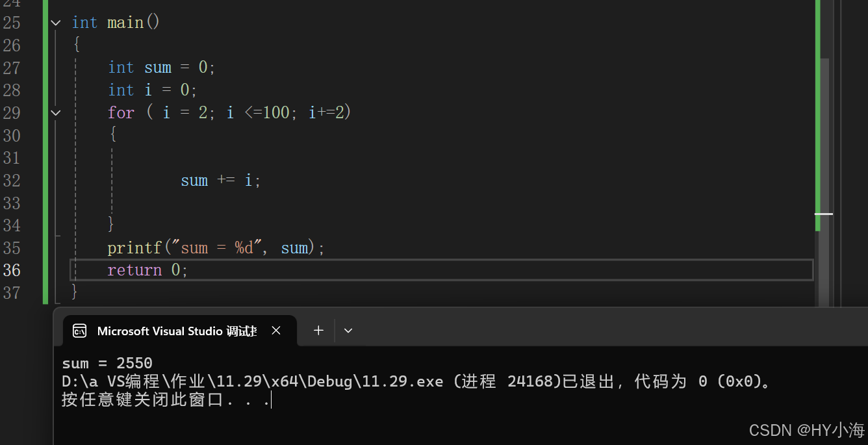Click the console icon on the debug terminal tab

coord(79,331)
